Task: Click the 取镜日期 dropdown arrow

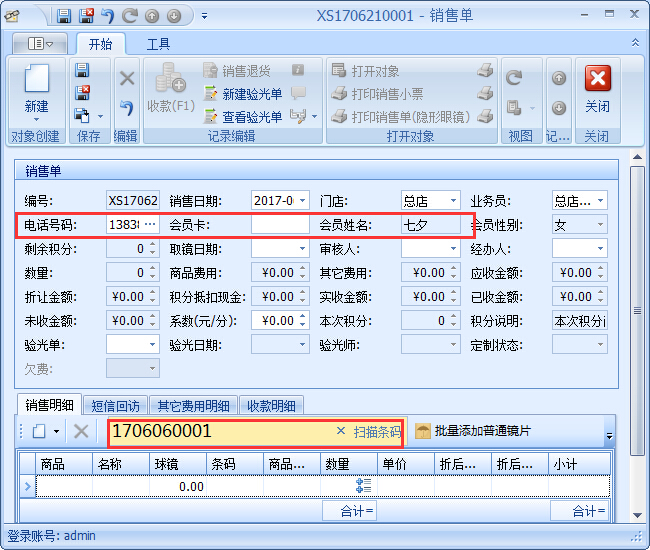Action: click(x=301, y=249)
